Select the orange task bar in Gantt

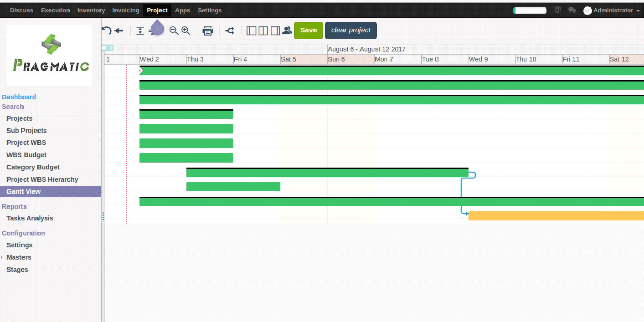tap(556, 216)
